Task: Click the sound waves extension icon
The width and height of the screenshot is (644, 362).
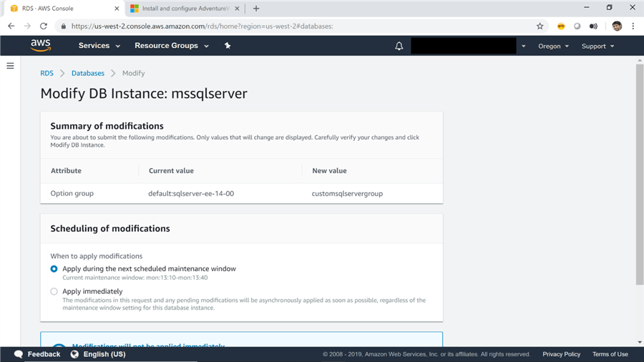Action: (593, 26)
